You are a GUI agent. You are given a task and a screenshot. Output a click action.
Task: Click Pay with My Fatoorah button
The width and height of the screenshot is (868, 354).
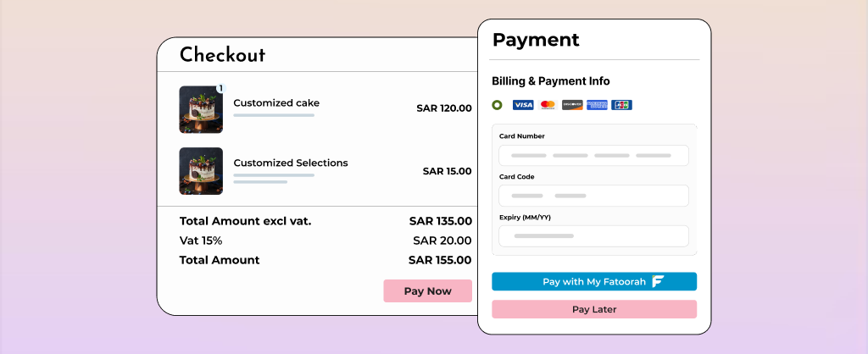click(x=593, y=281)
